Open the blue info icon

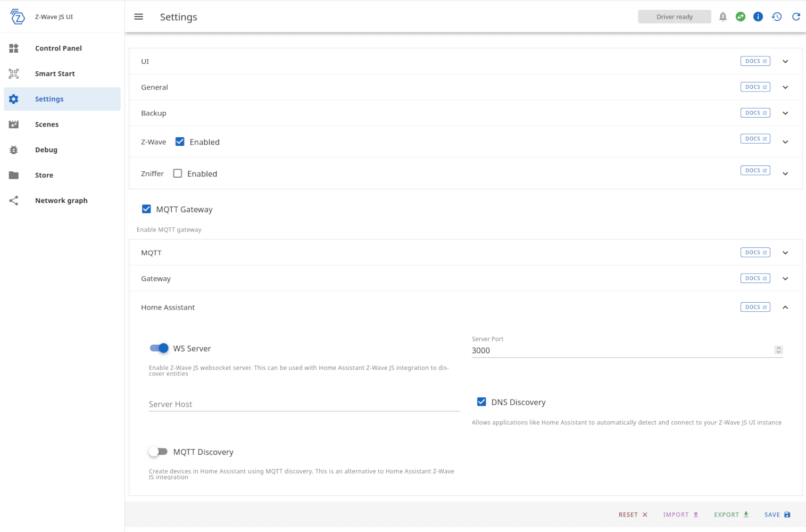(x=758, y=17)
